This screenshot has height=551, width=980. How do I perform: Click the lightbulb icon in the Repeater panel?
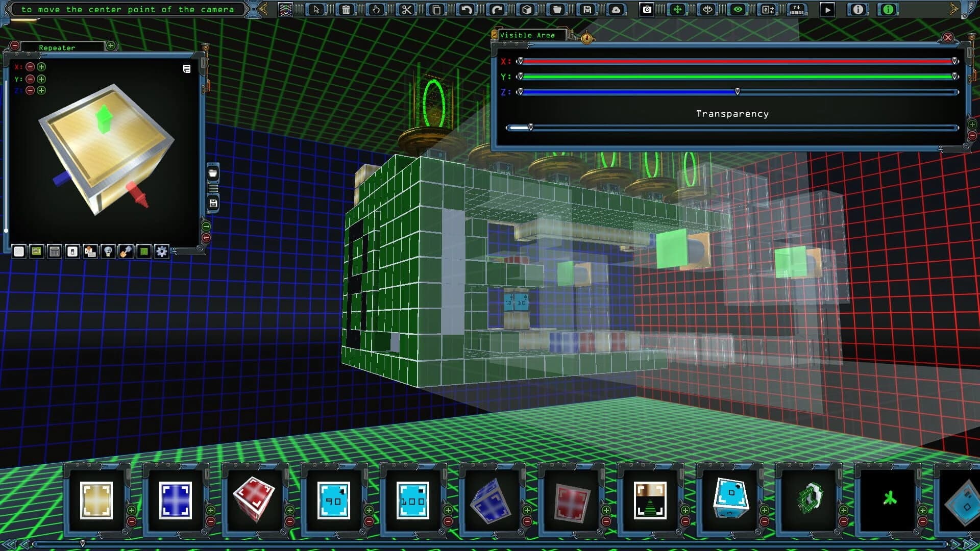[x=108, y=252]
